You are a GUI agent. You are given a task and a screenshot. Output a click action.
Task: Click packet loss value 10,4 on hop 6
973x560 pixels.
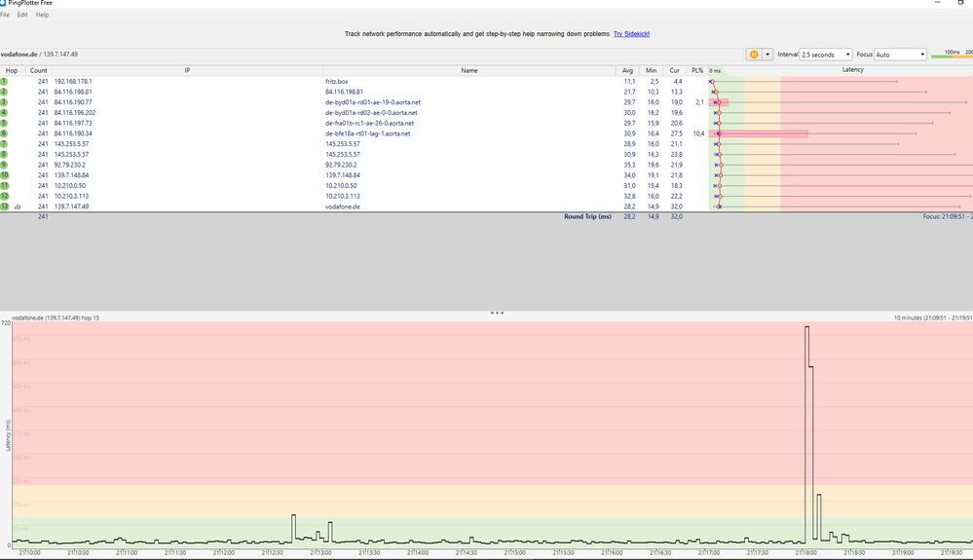point(698,133)
